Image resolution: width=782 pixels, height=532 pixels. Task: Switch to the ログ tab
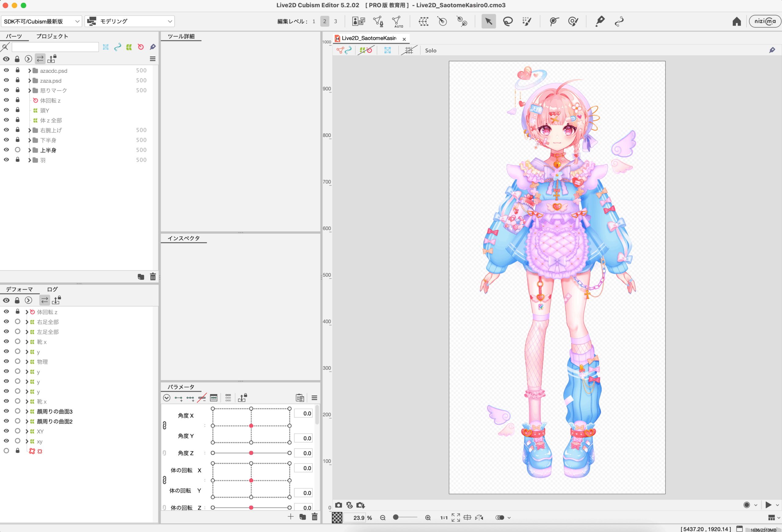[52, 289]
